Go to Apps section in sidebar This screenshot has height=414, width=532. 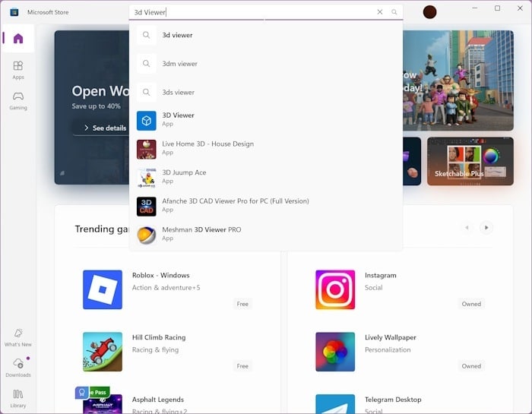point(18,69)
